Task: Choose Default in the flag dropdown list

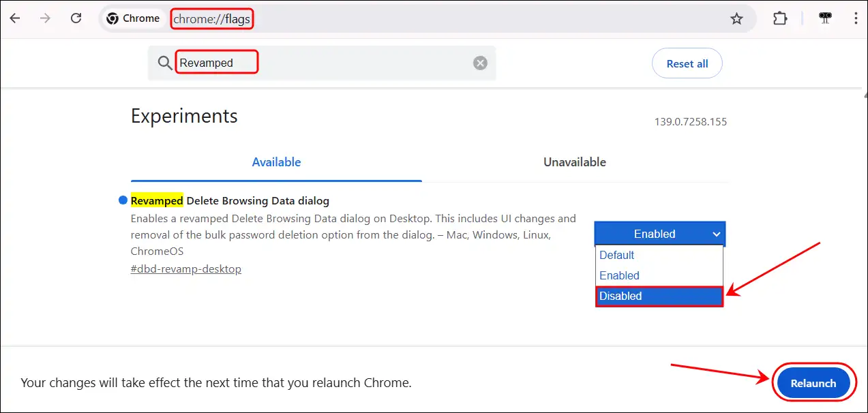Action: pos(659,255)
